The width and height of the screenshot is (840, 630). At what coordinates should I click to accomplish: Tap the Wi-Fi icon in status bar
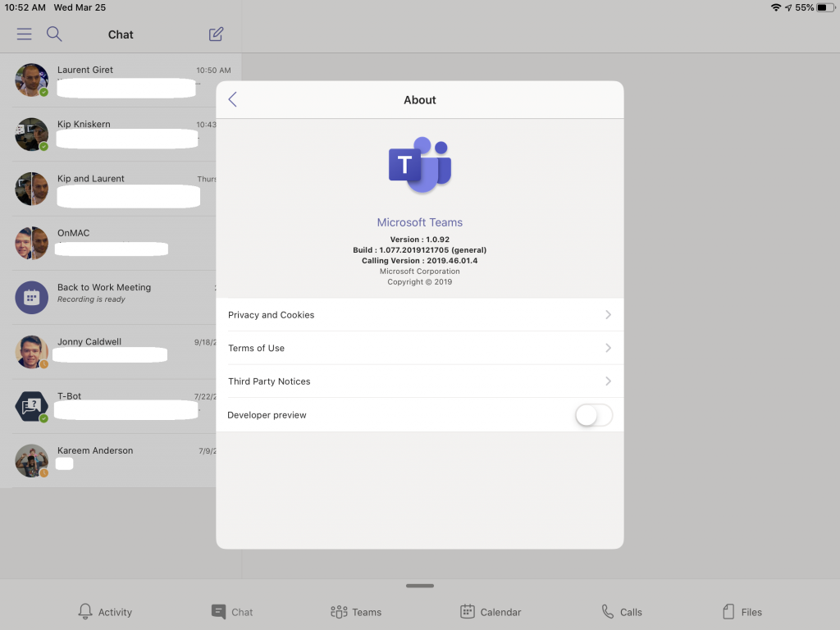776,7
